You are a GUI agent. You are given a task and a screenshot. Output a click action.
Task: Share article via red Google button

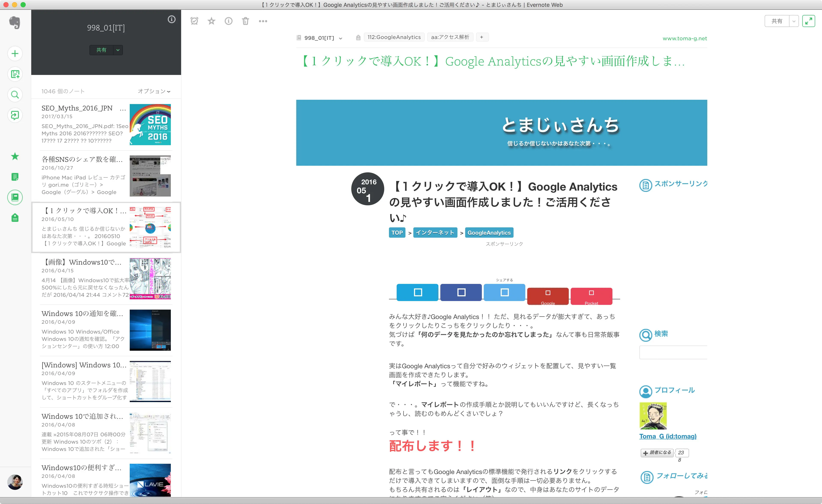tap(548, 296)
